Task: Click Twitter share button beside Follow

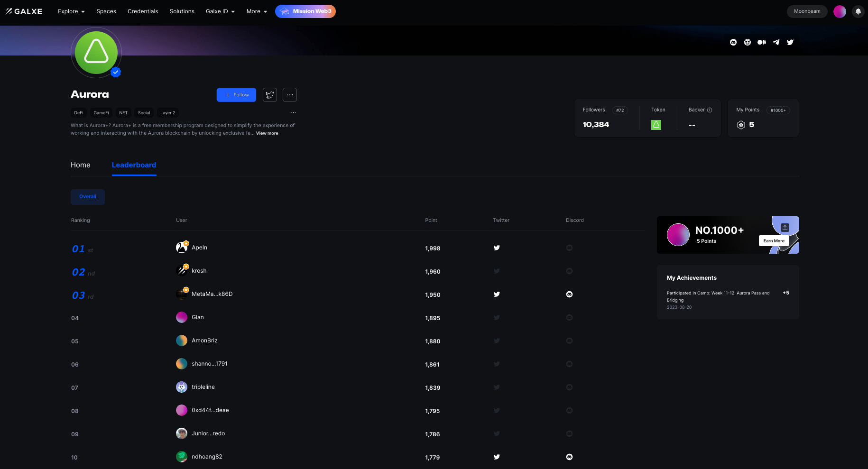Action: [x=270, y=95]
